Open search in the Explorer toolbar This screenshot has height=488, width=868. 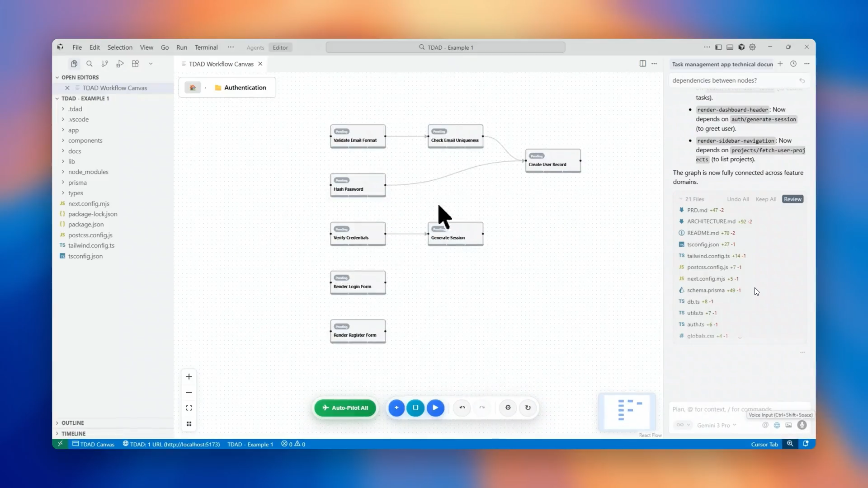[x=90, y=64]
